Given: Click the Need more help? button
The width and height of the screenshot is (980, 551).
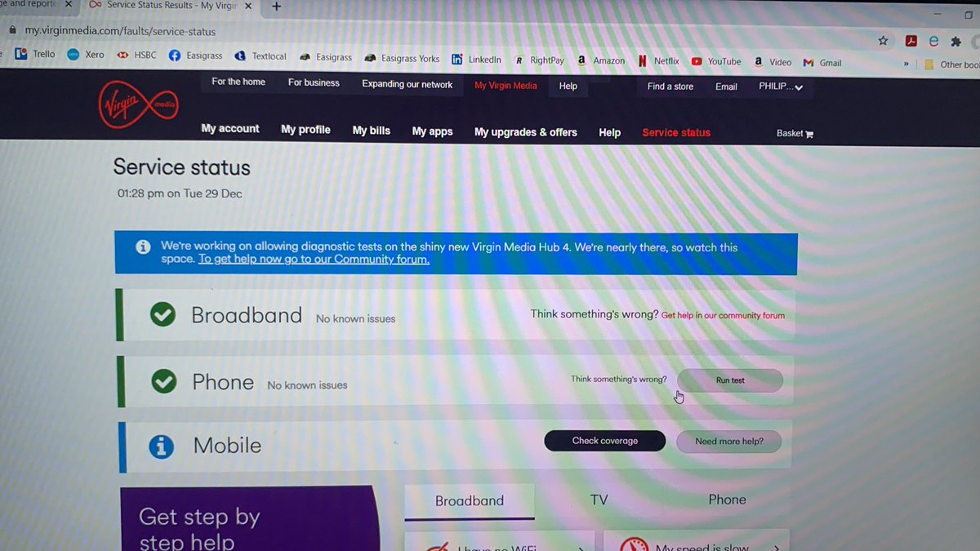Looking at the screenshot, I should pos(729,442).
